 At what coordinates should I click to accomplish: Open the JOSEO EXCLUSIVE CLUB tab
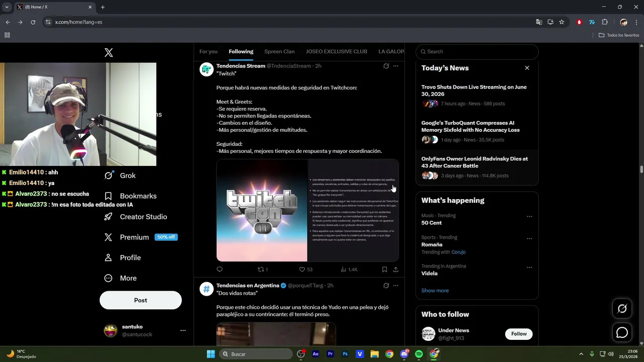click(x=337, y=51)
